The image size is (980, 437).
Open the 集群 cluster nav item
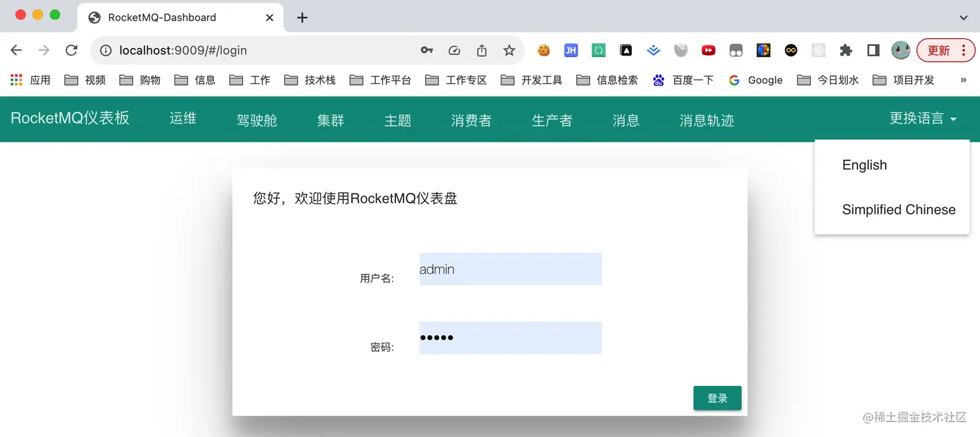coord(331,120)
